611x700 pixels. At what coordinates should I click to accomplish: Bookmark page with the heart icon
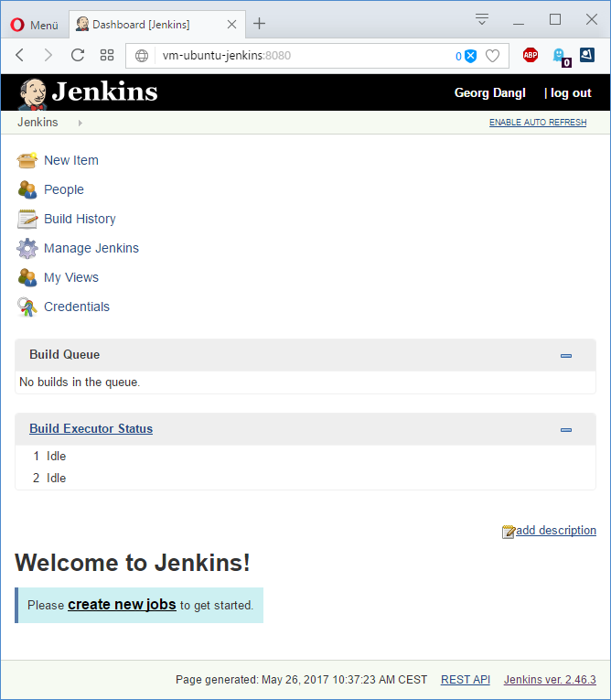[x=492, y=56]
